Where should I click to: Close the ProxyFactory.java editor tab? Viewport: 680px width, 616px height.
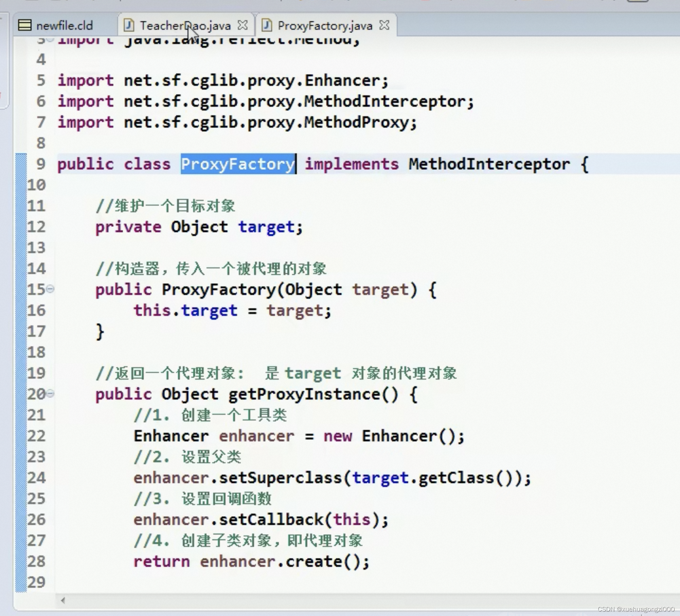tap(384, 25)
